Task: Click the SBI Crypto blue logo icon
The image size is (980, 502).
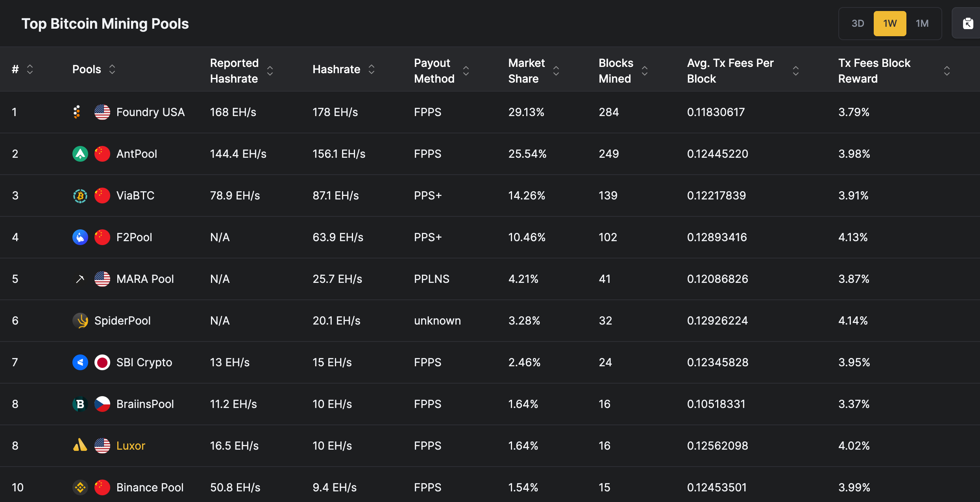Action: point(80,362)
